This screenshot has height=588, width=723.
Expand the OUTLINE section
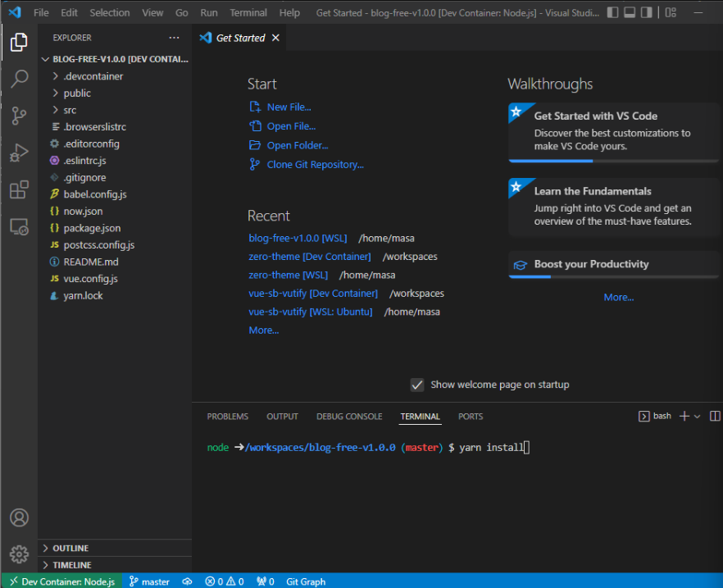[x=115, y=548]
